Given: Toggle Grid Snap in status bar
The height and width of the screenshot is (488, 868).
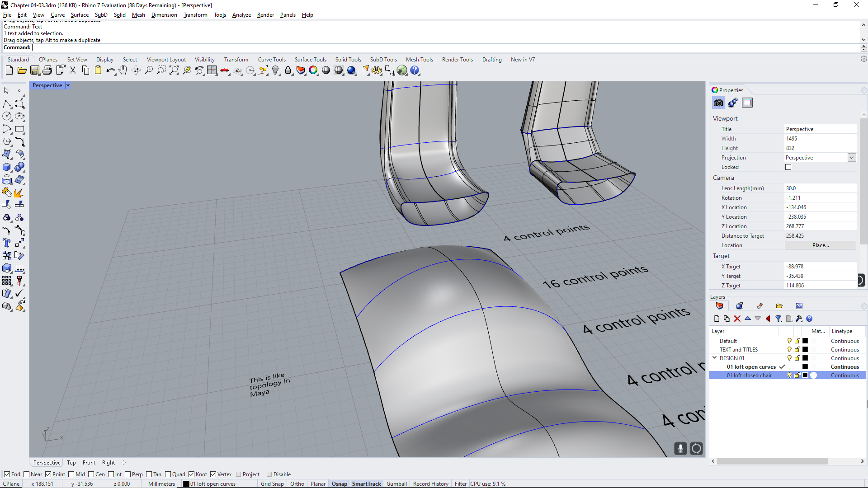Looking at the screenshot, I should click(x=272, y=484).
